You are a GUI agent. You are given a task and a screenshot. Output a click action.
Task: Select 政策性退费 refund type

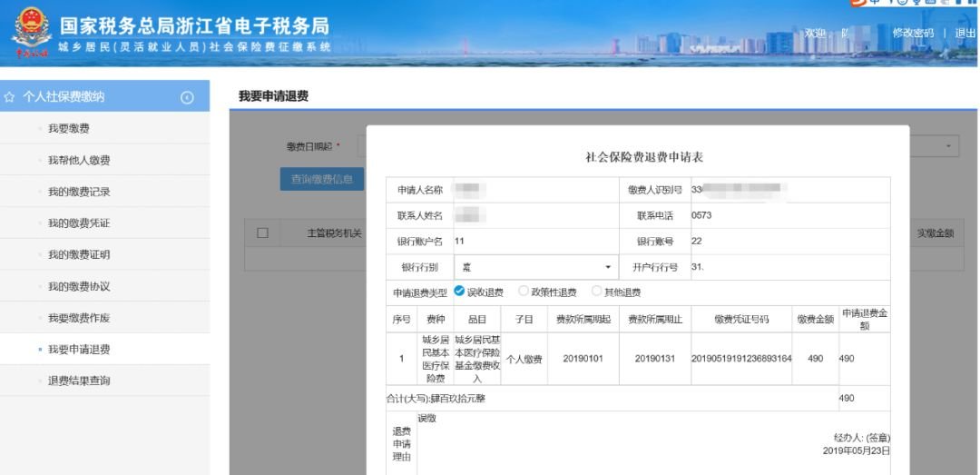pos(523,292)
